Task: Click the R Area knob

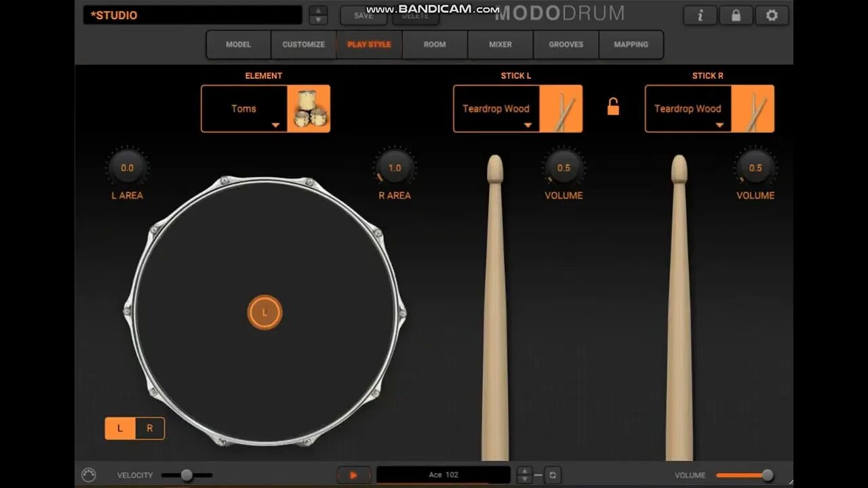Action: click(x=395, y=167)
